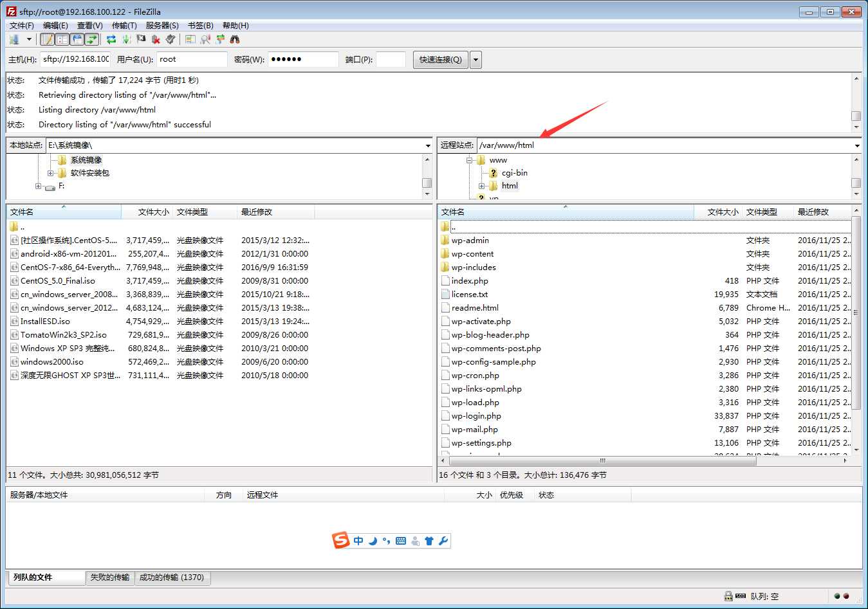The width and height of the screenshot is (868, 609).
Task: Select the cgi-bin folder in the remote tree
Action: pyautogui.click(x=515, y=173)
